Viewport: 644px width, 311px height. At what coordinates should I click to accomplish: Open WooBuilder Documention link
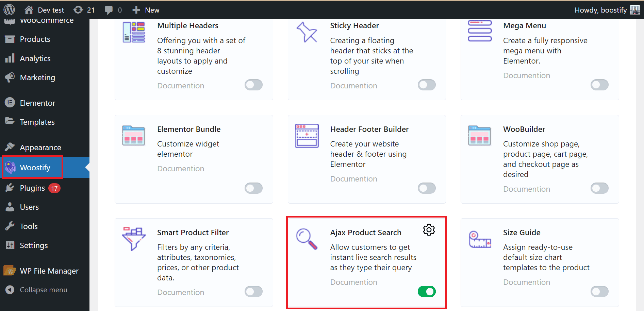point(527,189)
